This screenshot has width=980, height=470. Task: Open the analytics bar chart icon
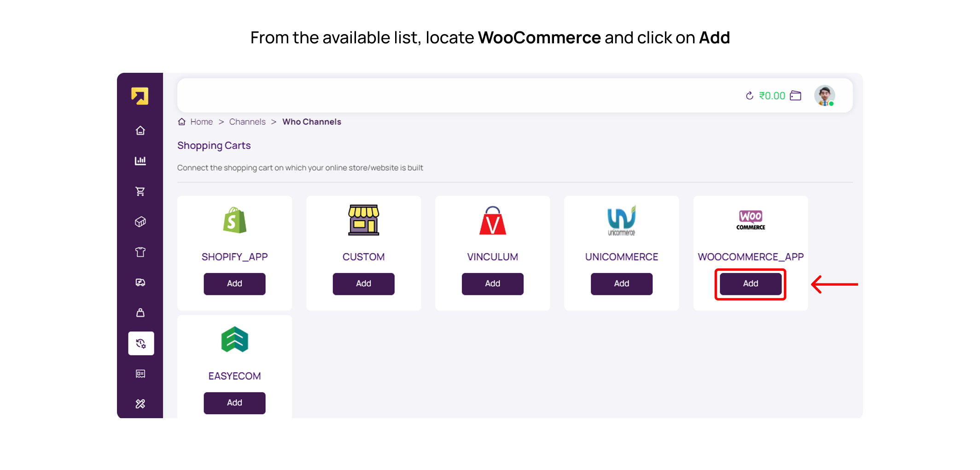click(140, 161)
